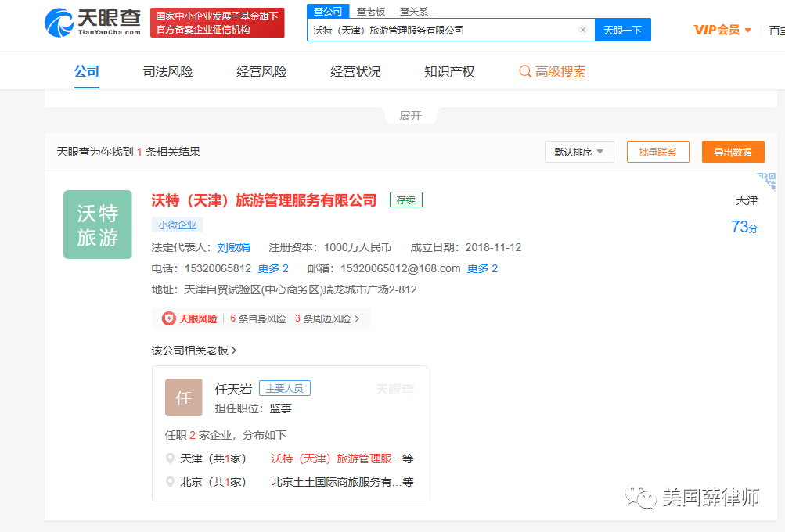Click the 小微企业 tag
This screenshot has width=785, height=532.
177,225
